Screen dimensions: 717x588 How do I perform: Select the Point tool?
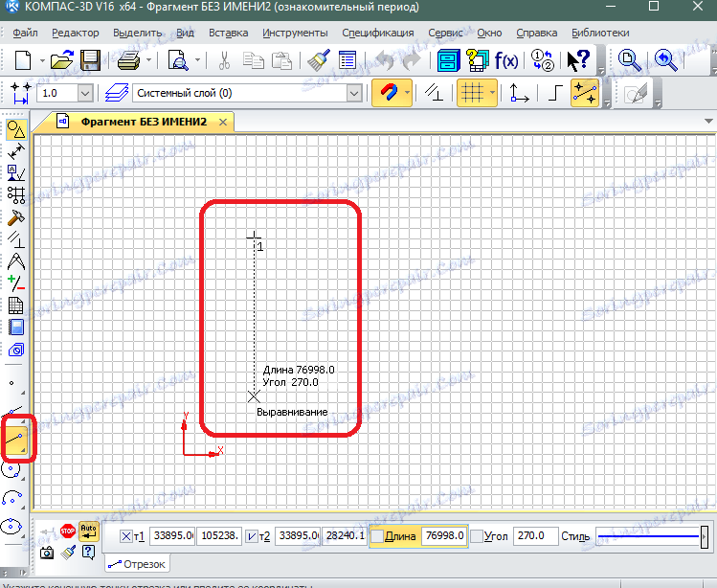[11, 383]
